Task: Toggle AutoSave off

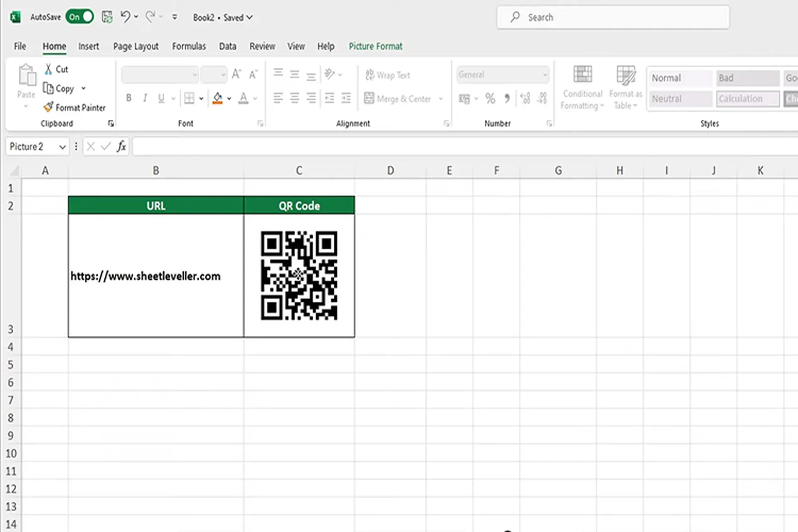Action: point(79,17)
